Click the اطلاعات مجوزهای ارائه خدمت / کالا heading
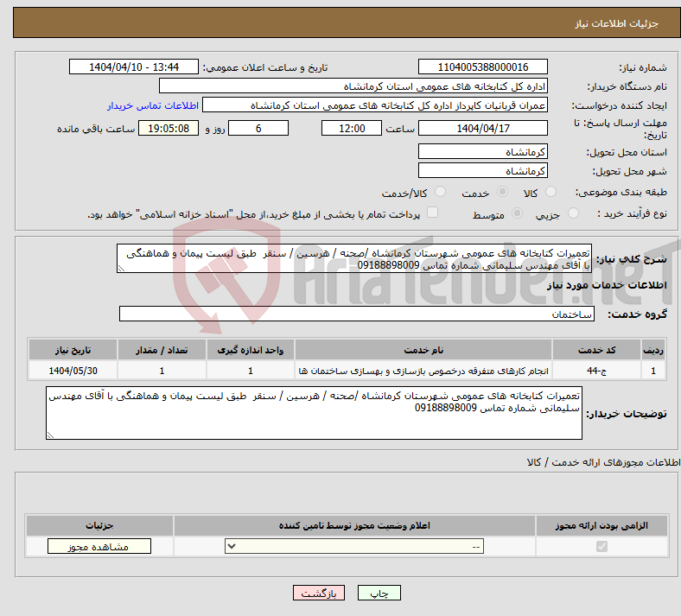The height and width of the screenshot is (616, 681). (x=604, y=462)
